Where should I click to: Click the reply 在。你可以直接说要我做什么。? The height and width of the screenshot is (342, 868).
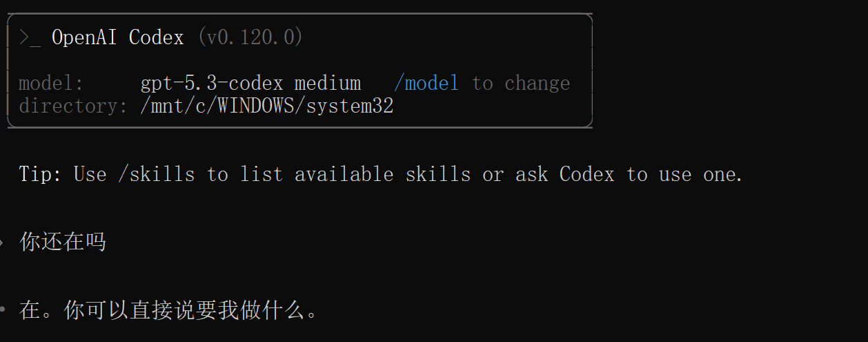169,311
